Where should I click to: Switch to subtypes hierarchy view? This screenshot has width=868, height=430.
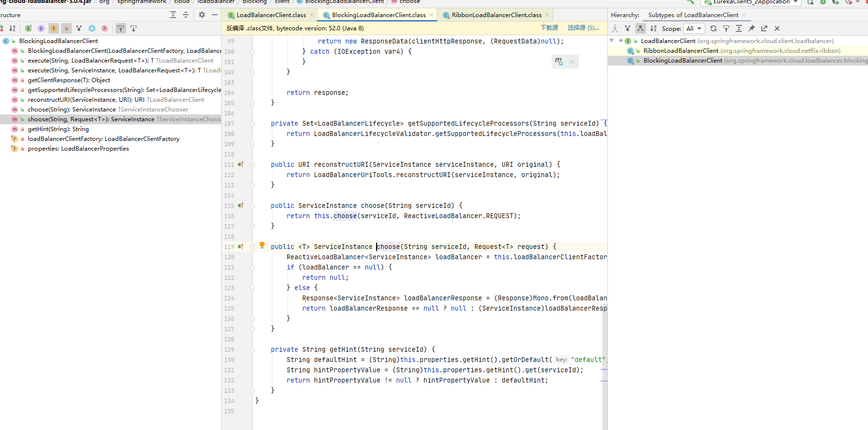[x=641, y=28]
